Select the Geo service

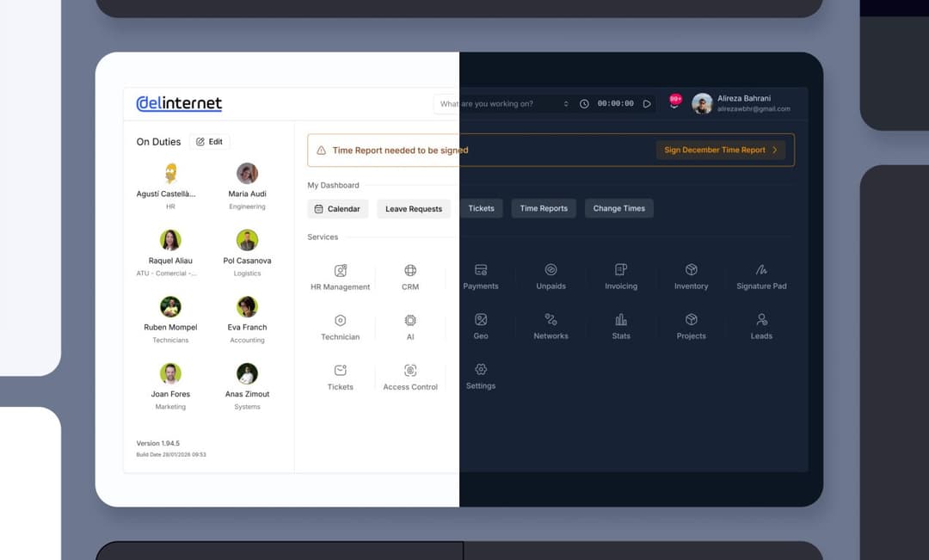(x=481, y=325)
